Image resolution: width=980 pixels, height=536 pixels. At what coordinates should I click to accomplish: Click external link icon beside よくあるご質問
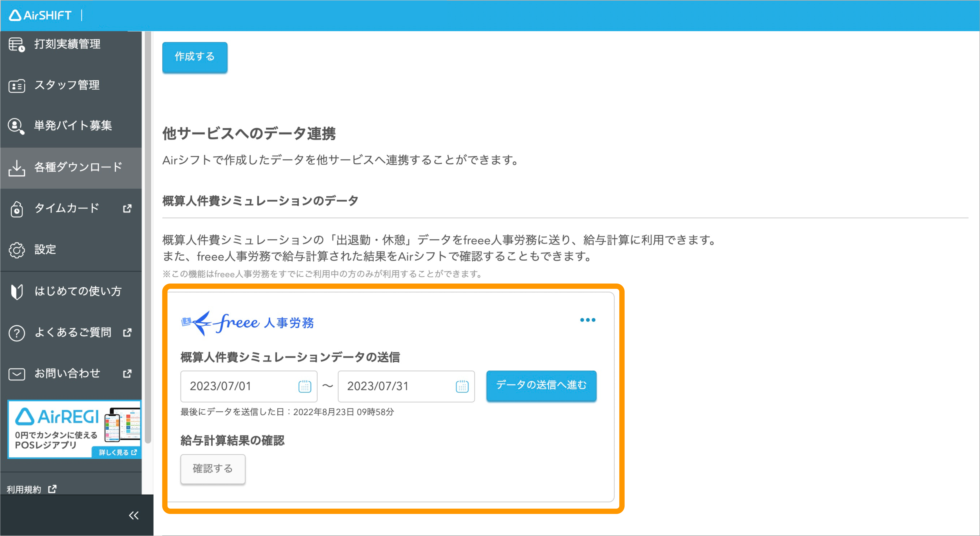pos(127,333)
